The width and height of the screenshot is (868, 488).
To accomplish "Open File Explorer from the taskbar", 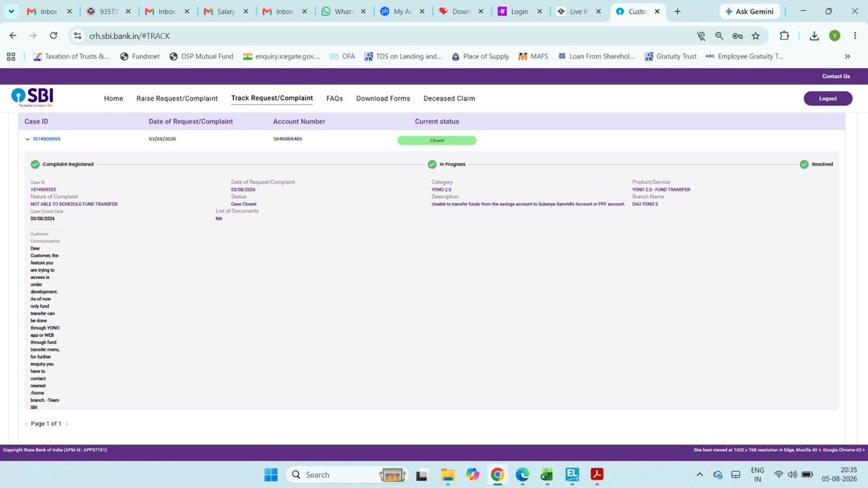I will (448, 474).
